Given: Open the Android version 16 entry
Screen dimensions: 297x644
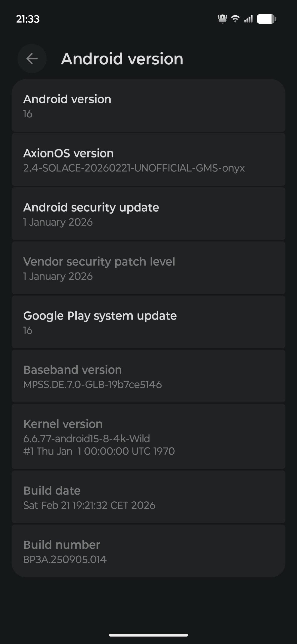Looking at the screenshot, I should pyautogui.click(x=148, y=106).
